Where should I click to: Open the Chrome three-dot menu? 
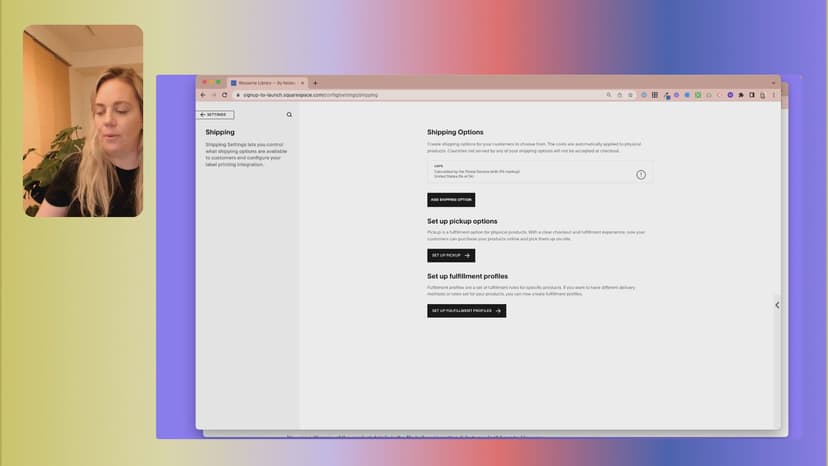[773, 95]
